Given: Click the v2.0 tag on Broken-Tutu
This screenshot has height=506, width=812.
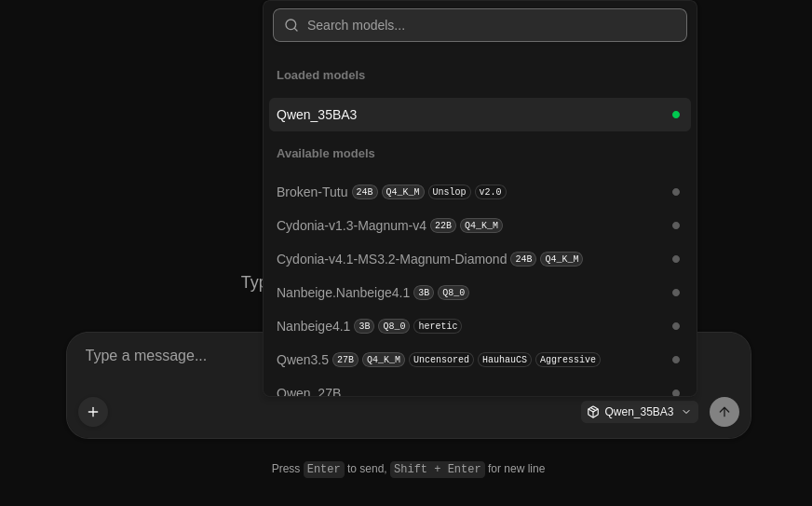Looking at the screenshot, I should pos(490,192).
